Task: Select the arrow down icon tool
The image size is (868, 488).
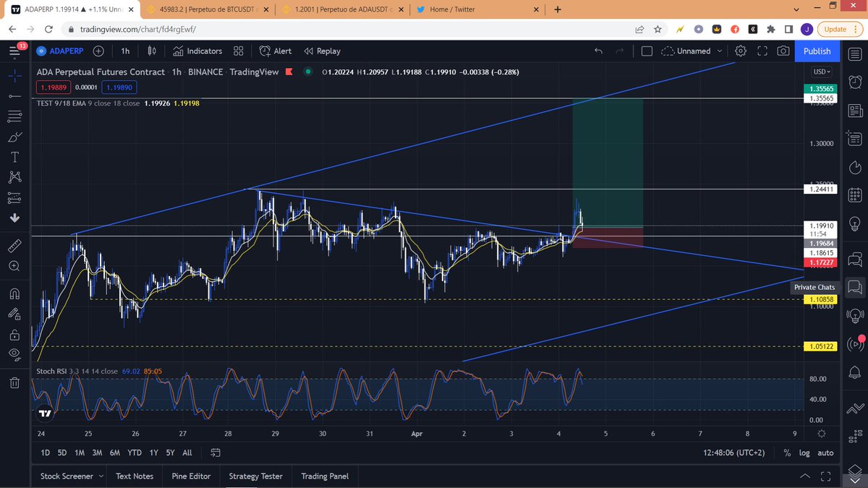Action: [x=14, y=218]
